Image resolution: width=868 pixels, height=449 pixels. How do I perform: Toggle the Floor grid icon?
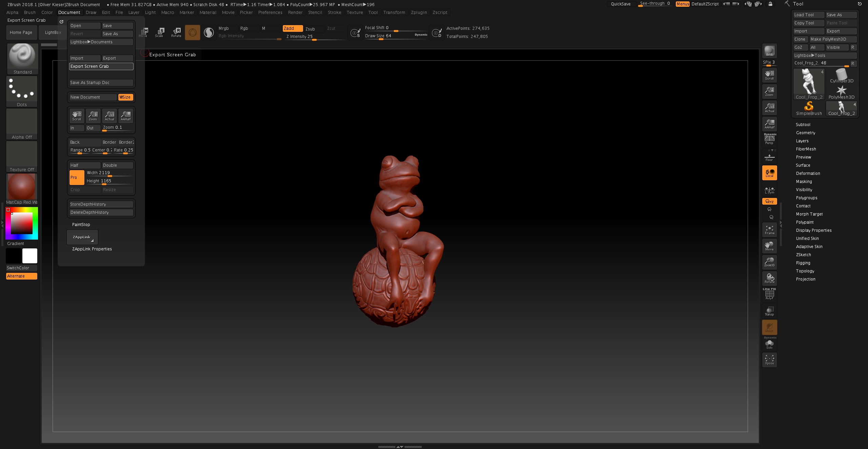coord(769,157)
